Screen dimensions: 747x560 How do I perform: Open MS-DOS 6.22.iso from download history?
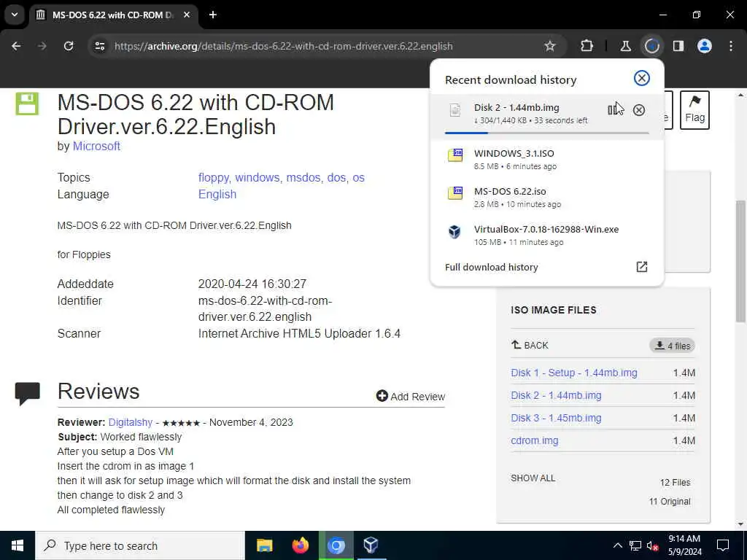pos(546,197)
